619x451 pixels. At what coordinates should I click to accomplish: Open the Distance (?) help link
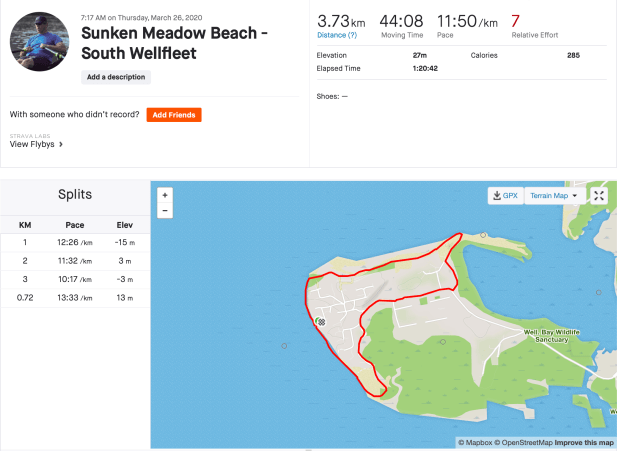[337, 35]
